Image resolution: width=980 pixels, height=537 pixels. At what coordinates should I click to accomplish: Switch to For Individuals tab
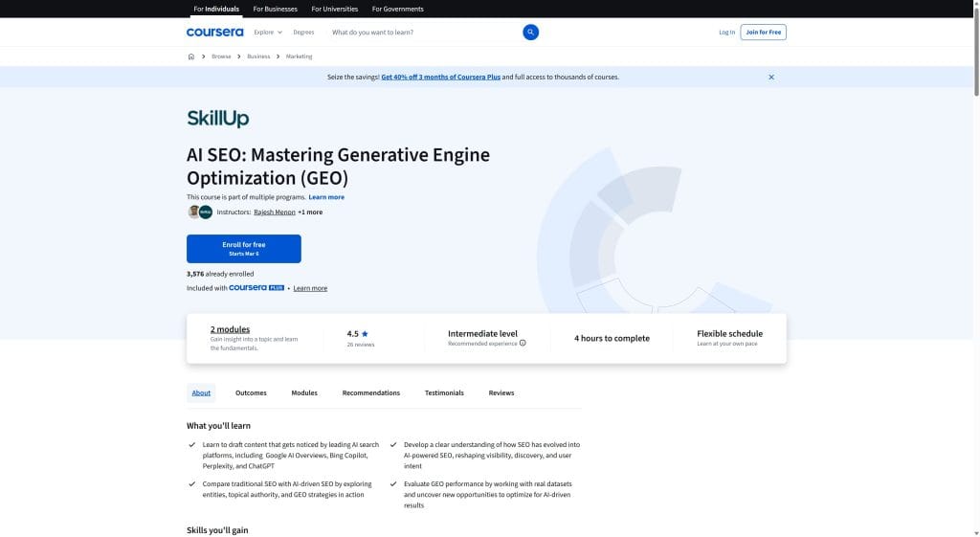(215, 9)
